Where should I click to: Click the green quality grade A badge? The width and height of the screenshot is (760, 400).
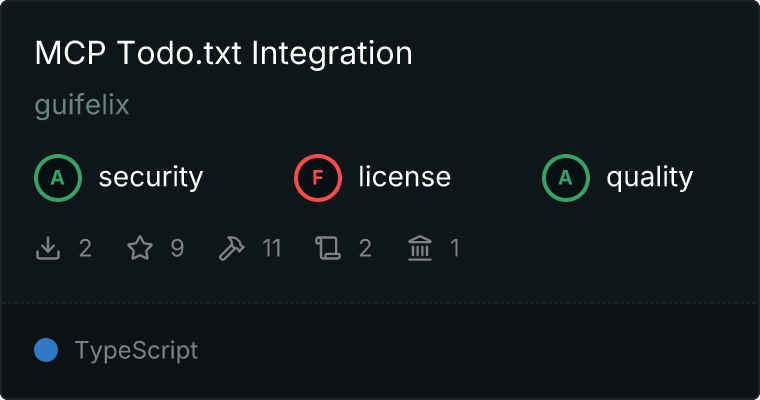[566, 178]
